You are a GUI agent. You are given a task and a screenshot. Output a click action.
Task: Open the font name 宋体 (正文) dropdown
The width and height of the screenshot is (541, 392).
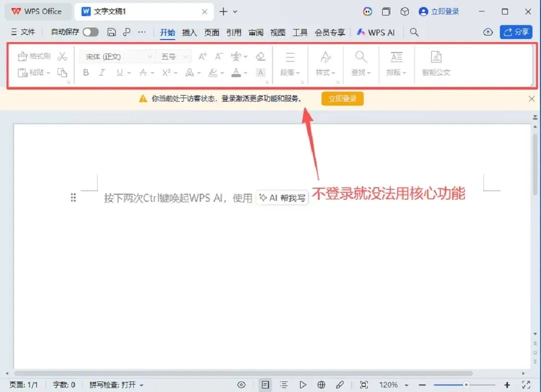(150, 57)
